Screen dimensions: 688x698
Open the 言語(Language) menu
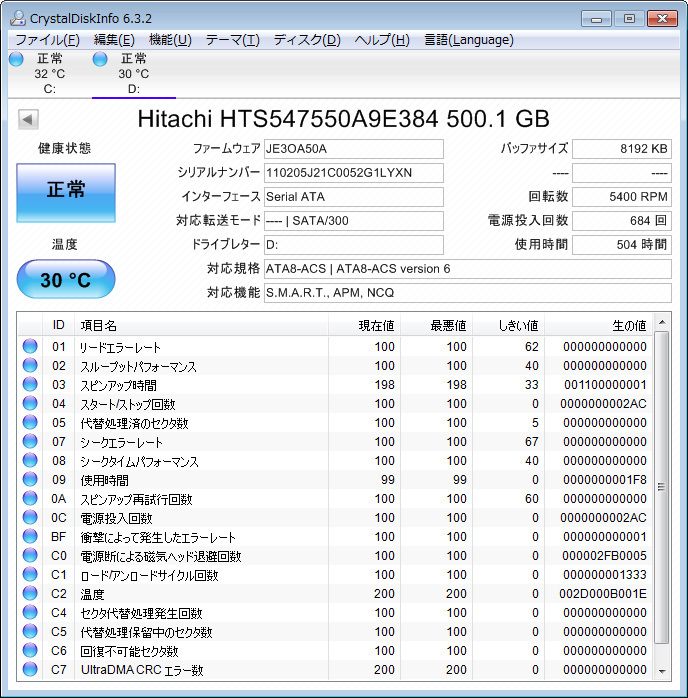[469, 40]
